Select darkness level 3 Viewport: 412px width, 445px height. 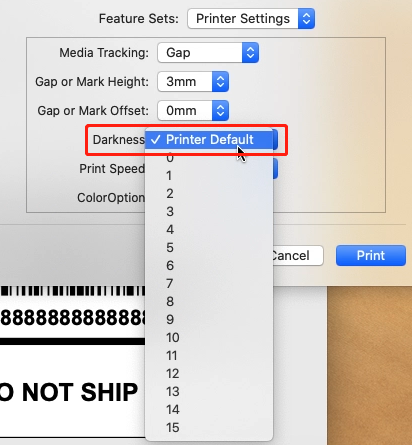[209, 212]
